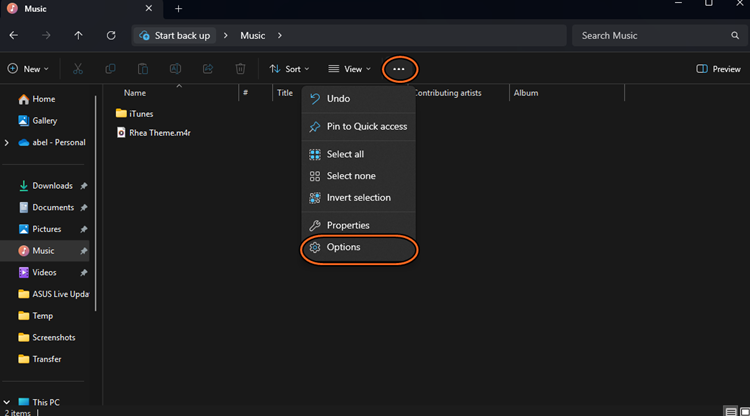This screenshot has height=416, width=750.
Task: Expand the abel - Personal OneDrive node
Action: [x=7, y=142]
